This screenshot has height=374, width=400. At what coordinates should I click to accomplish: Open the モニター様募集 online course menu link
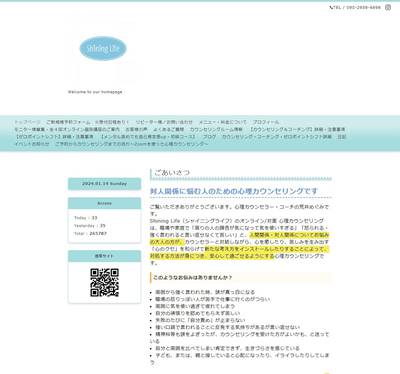(x=67, y=129)
